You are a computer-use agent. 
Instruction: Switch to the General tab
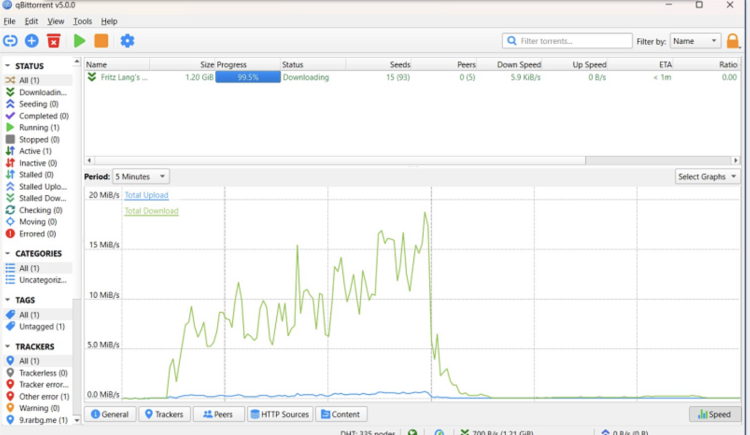[x=110, y=414]
